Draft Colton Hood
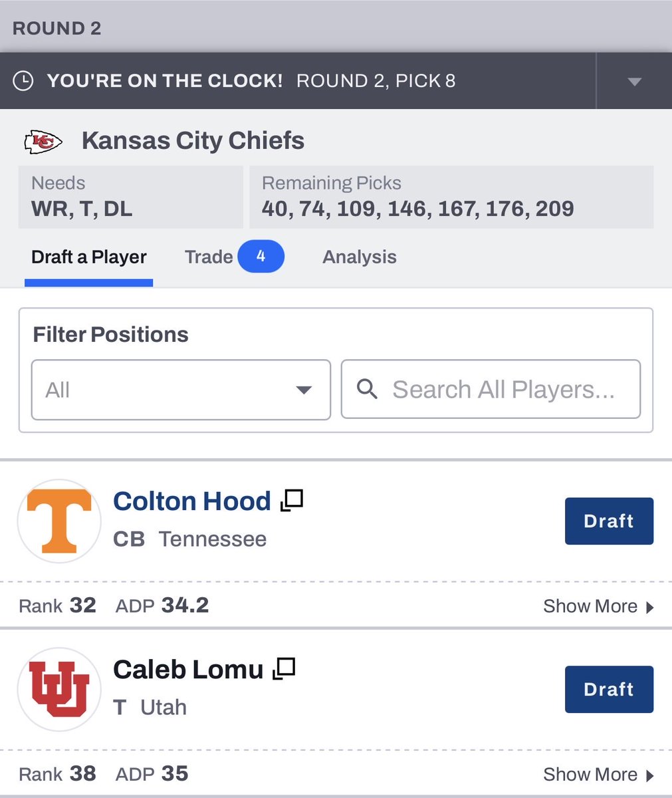 click(609, 521)
